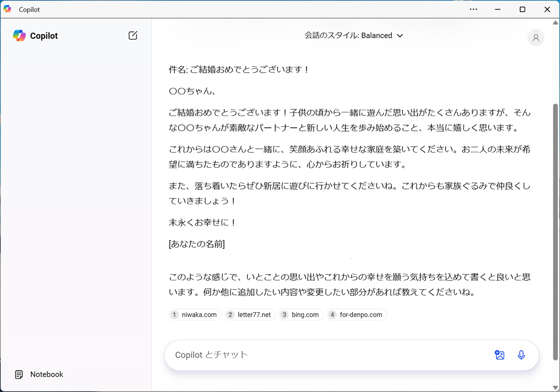Click the Copilot とチャット input field
The image size is (560, 392).
click(328, 355)
